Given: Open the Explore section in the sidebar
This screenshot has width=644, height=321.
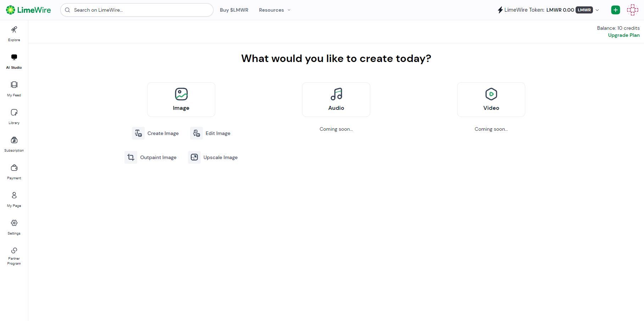Looking at the screenshot, I should (14, 34).
